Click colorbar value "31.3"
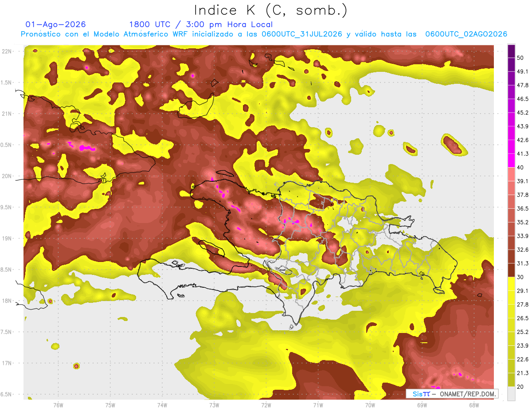 point(523,263)
